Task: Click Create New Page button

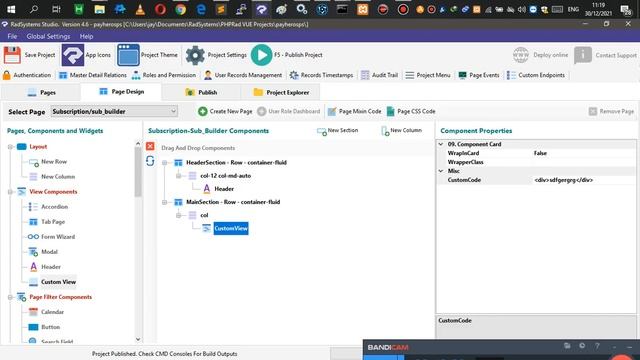Action: (225, 111)
